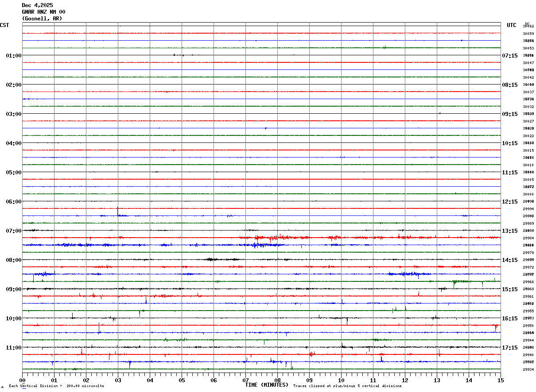Select the 08:15 UTC time label
The width and height of the screenshot is (536, 392).
click(x=510, y=85)
